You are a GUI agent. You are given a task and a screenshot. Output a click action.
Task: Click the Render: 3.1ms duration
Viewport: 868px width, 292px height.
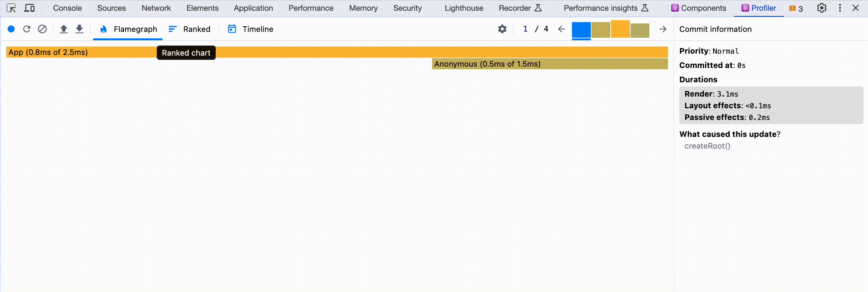tap(711, 94)
